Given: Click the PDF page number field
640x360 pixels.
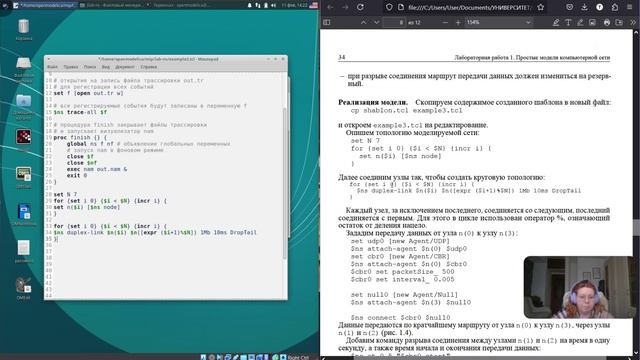Looking at the screenshot, I should (395, 22).
